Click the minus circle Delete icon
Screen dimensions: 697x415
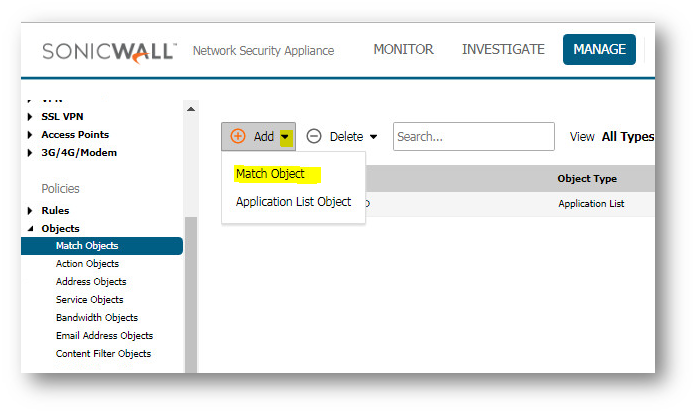tap(314, 136)
